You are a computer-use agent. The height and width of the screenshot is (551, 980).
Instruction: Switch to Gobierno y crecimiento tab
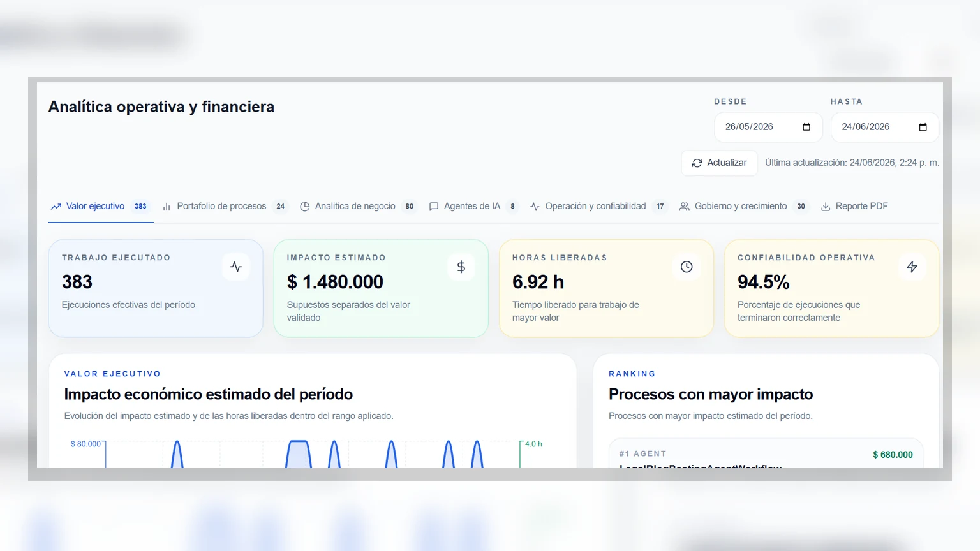click(744, 206)
